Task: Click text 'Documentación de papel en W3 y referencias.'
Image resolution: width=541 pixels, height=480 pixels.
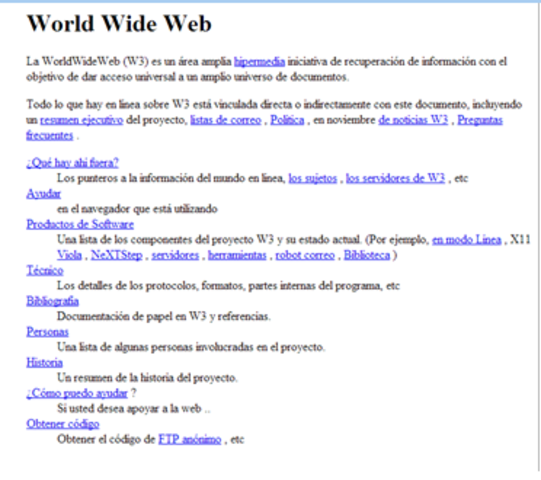Action: (164, 316)
